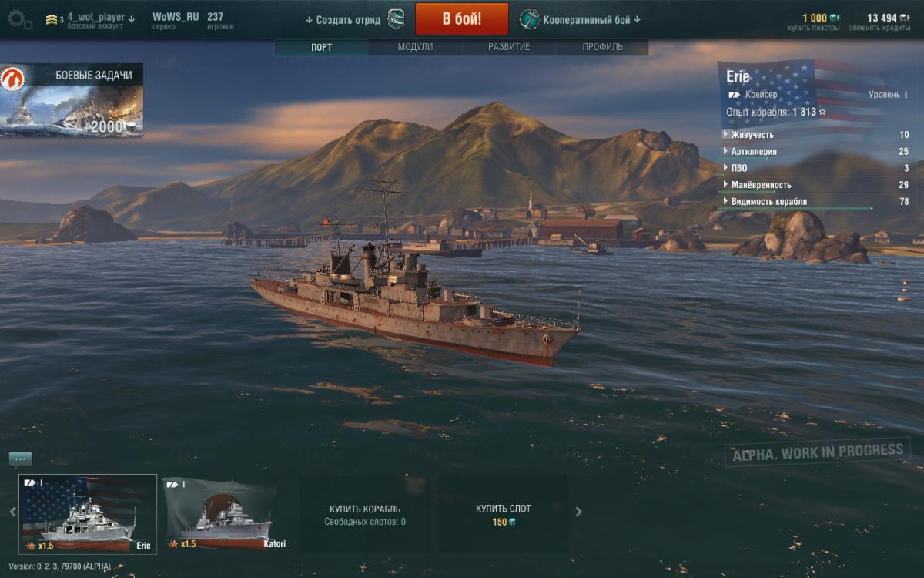924x578 pixels.
Task: Click the buy piastres currency icon
Action: 835,18
